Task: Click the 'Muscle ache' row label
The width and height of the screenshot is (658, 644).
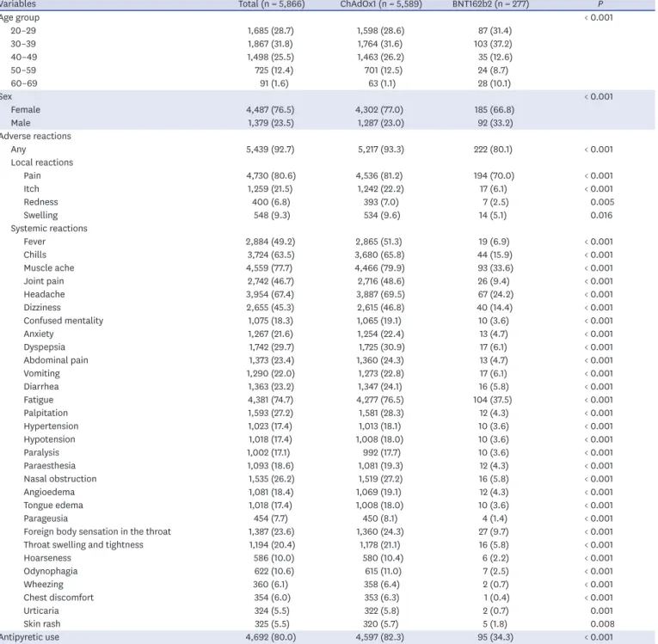Action: click(x=49, y=268)
